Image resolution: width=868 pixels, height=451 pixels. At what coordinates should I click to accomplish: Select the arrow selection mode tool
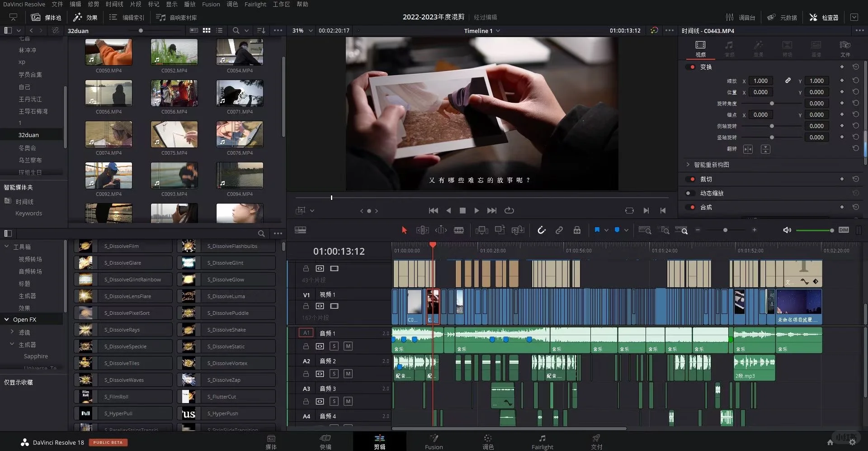coord(404,230)
